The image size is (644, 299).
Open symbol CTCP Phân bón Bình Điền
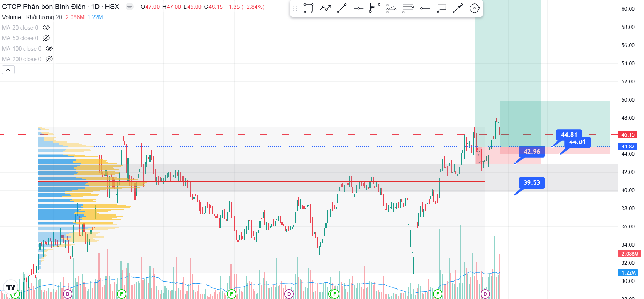[44, 7]
